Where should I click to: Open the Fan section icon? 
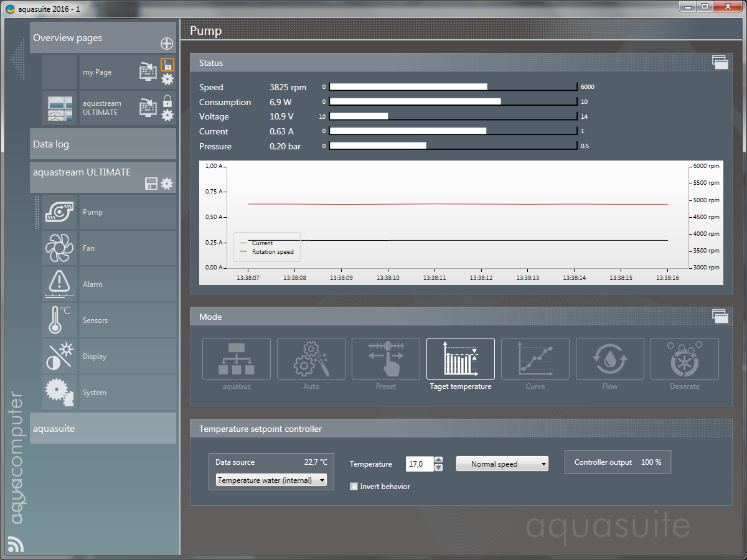tap(60, 248)
